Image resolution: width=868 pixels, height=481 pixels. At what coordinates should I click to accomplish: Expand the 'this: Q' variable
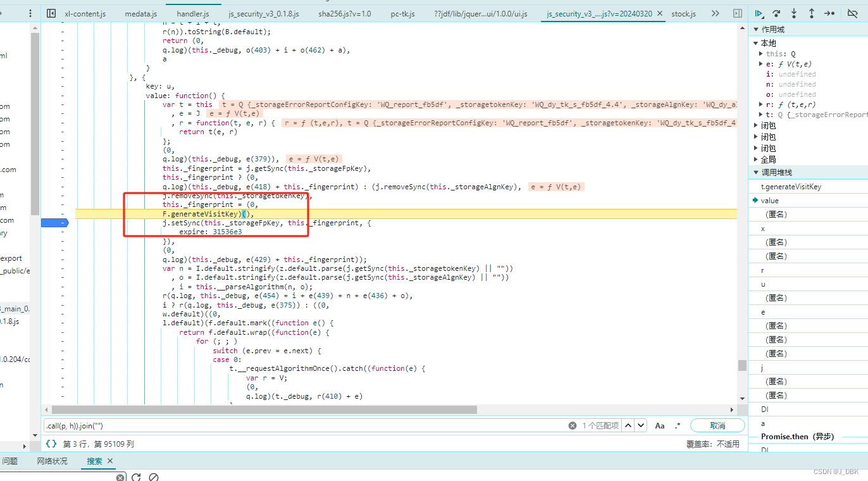pos(761,54)
